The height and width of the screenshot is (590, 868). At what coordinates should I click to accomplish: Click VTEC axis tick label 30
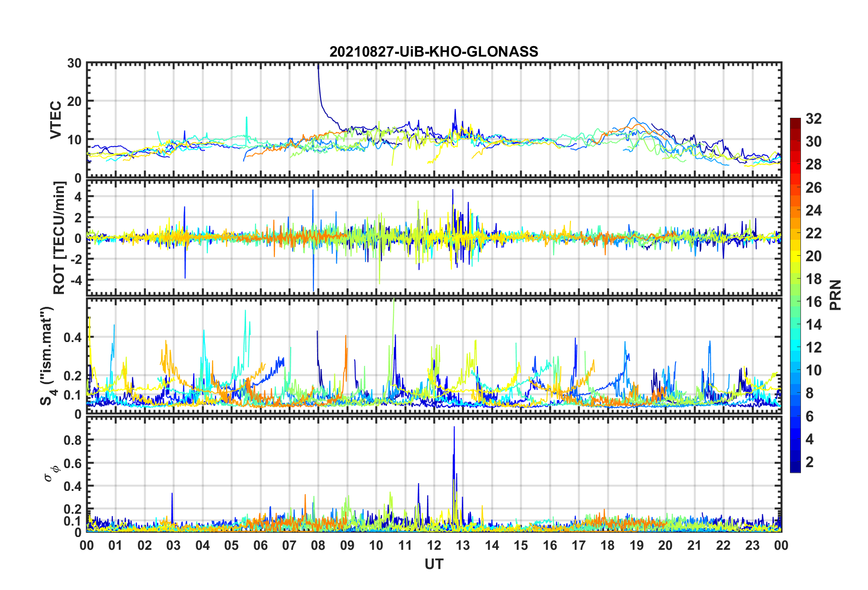[74, 63]
